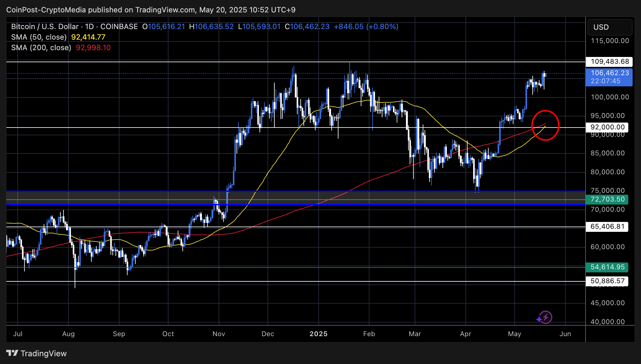Screen dimensions: 641x364
Task: Click the countdown timer 22:07:45
Action: click(605, 81)
